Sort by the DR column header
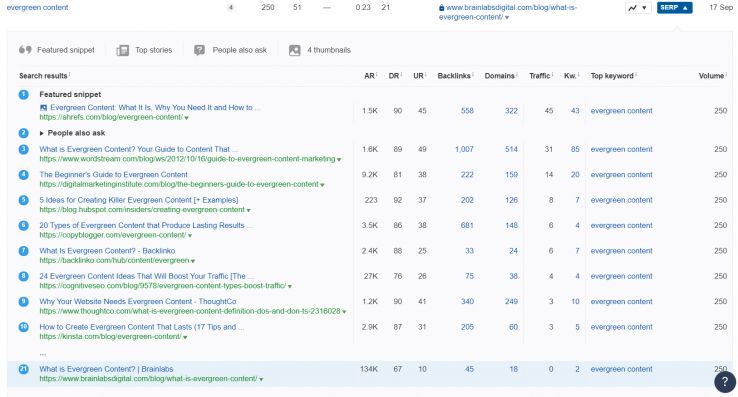 [394, 76]
